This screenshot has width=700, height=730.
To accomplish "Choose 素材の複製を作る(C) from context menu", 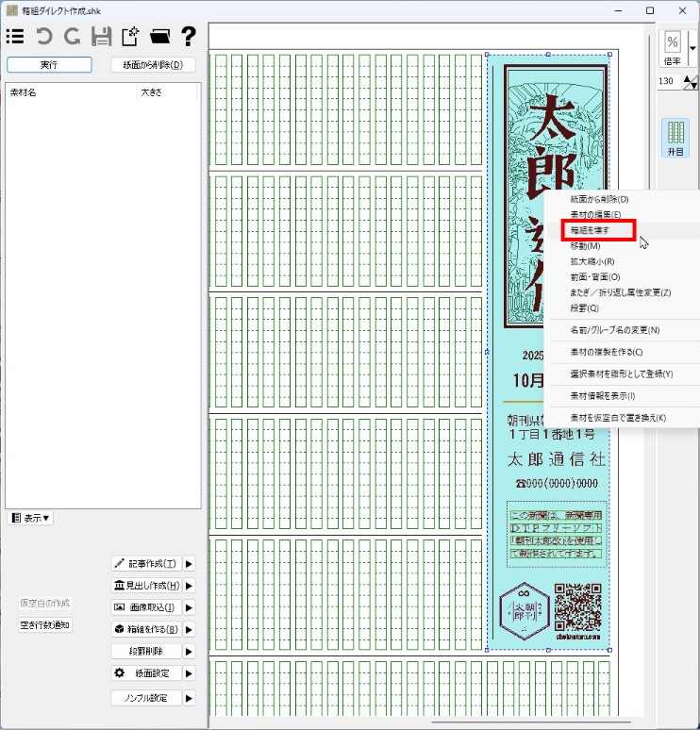I will tap(607, 352).
